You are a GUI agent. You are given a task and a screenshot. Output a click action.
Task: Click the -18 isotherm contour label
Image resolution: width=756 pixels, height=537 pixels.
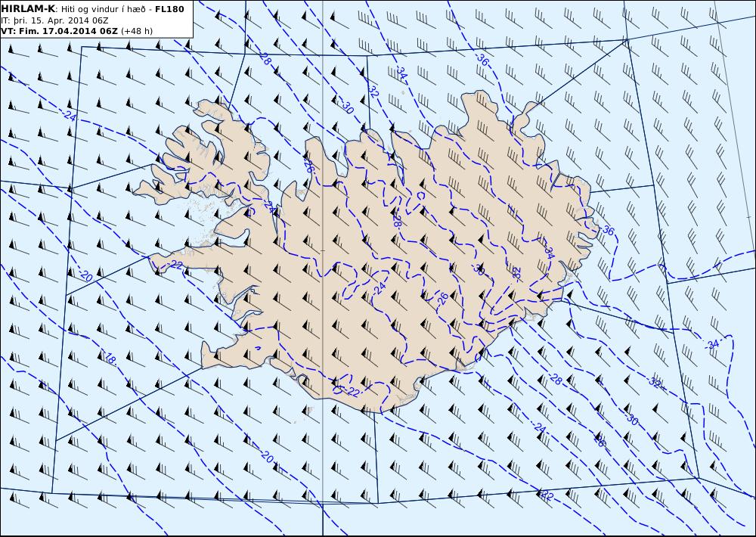(110, 359)
